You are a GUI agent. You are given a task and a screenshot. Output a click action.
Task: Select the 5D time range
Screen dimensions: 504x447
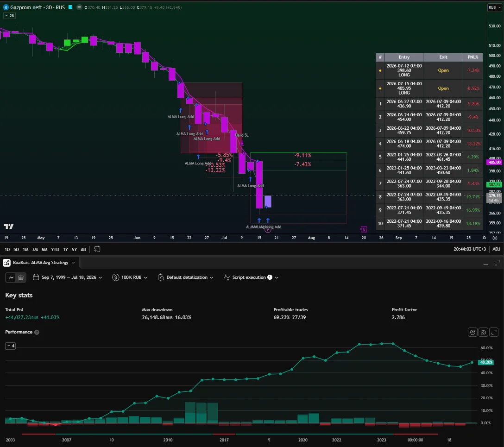coord(16,249)
